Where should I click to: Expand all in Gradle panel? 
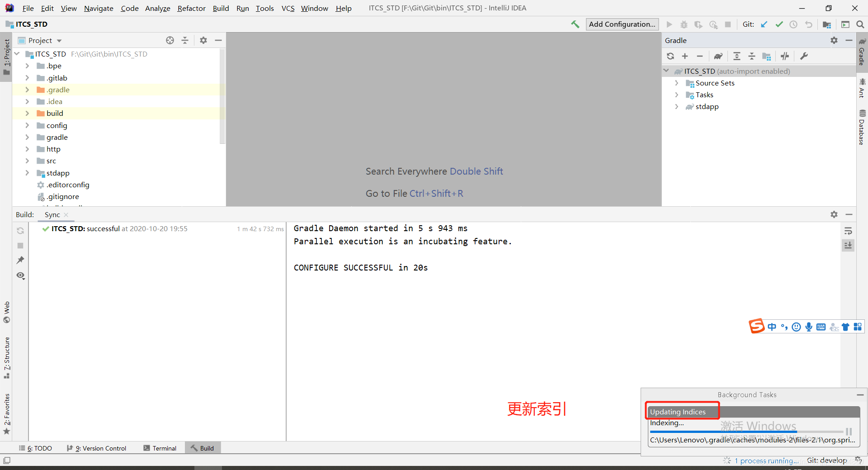click(737, 56)
